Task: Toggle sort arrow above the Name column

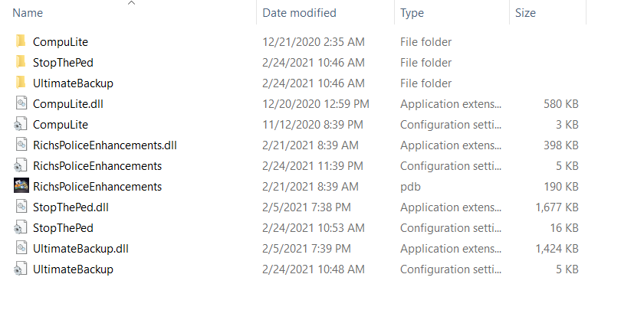Action: click(x=131, y=3)
